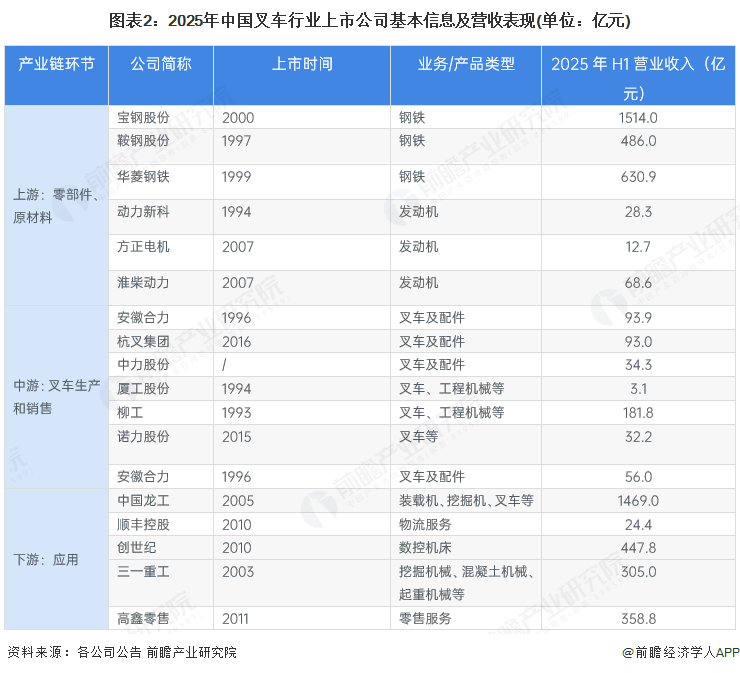
Task: Click revenue value 93.9
Action: point(638,318)
